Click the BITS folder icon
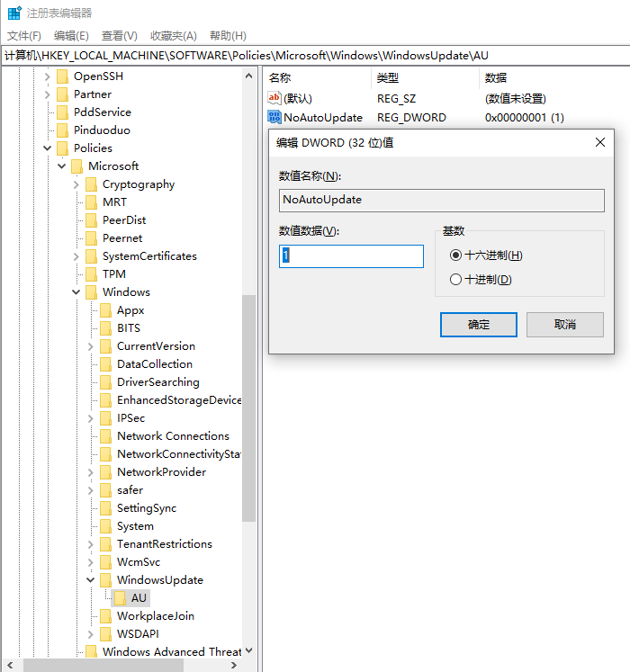 (106, 328)
